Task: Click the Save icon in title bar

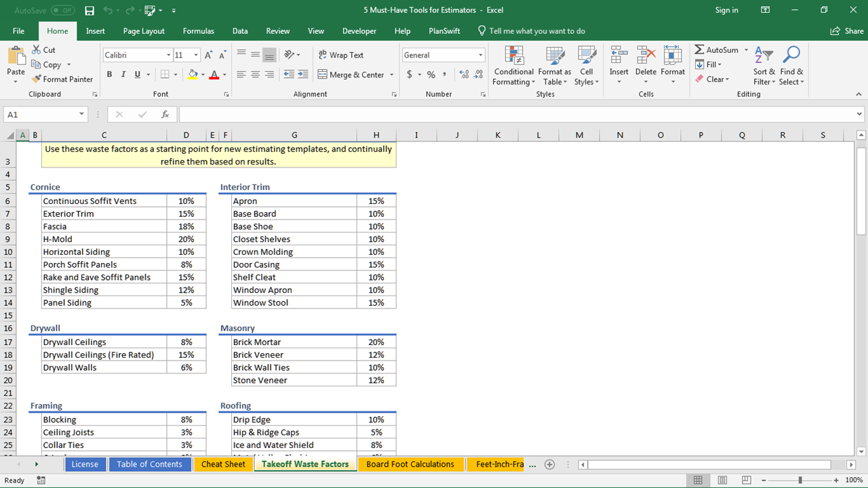Action: [90, 10]
